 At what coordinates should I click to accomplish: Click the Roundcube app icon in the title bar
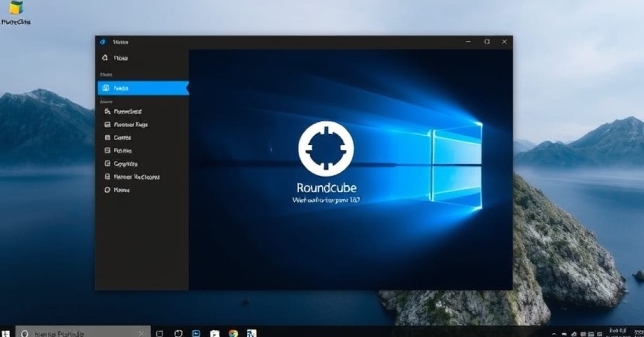pos(102,41)
